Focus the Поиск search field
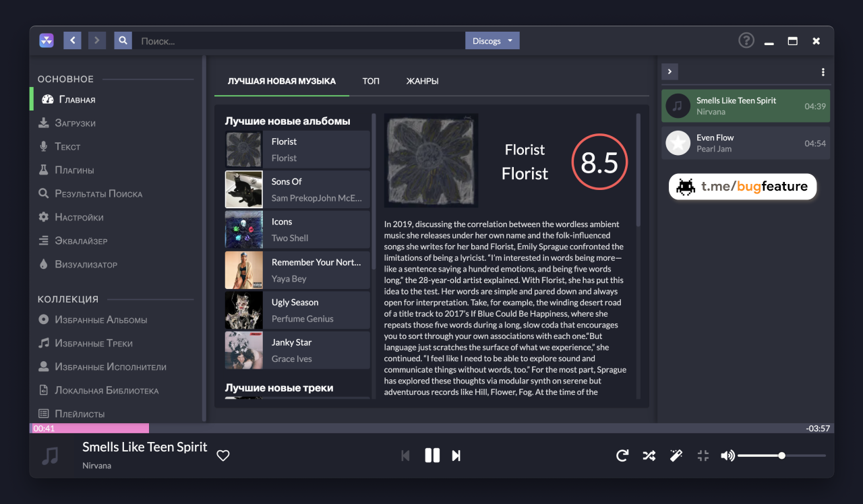Viewport: 863px width, 504px height. [x=299, y=40]
